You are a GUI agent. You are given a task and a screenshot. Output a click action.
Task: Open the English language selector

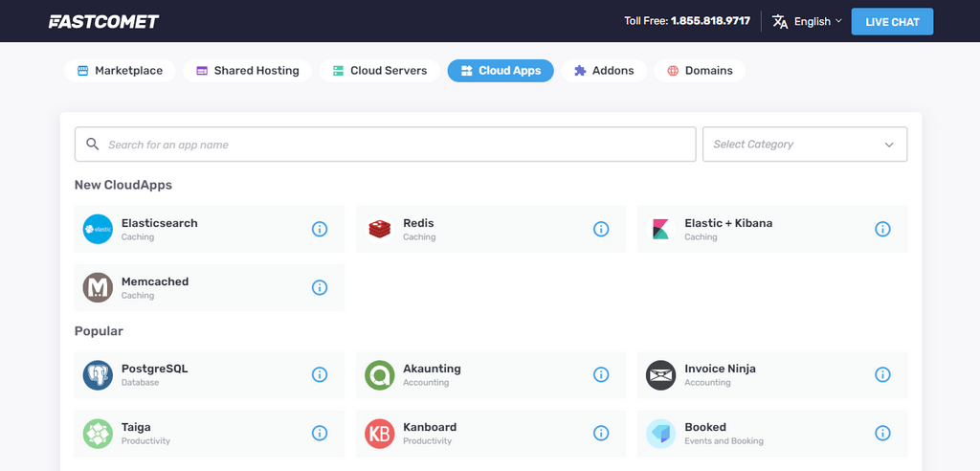(x=808, y=21)
